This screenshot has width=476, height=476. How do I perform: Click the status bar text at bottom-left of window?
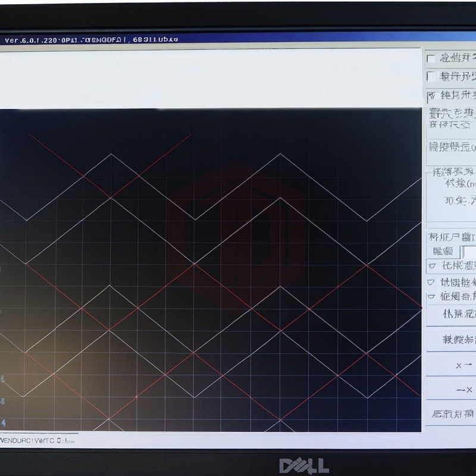click(37, 441)
